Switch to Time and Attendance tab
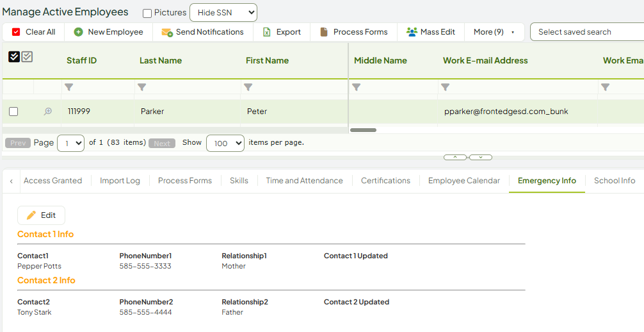644x332 pixels. tap(304, 181)
